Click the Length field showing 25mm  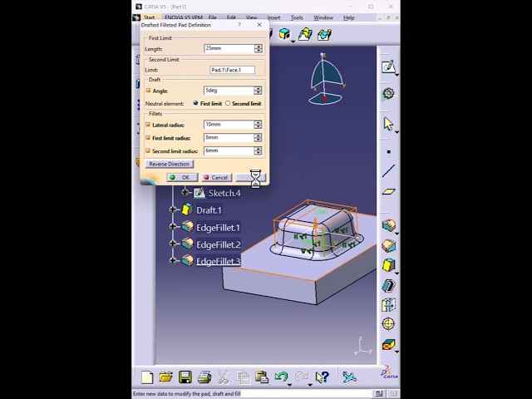[229, 48]
